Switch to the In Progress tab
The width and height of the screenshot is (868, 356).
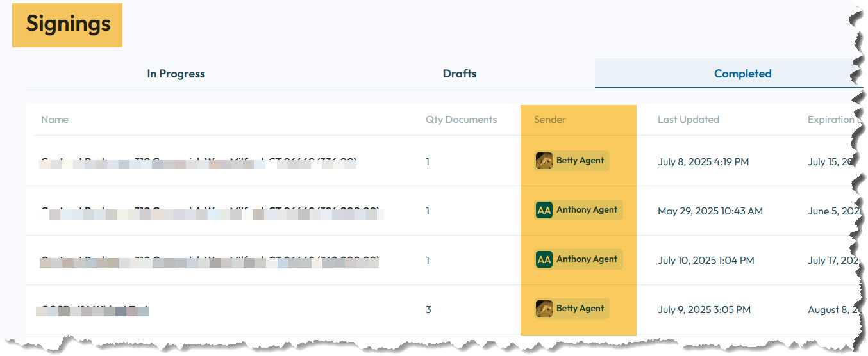click(176, 74)
